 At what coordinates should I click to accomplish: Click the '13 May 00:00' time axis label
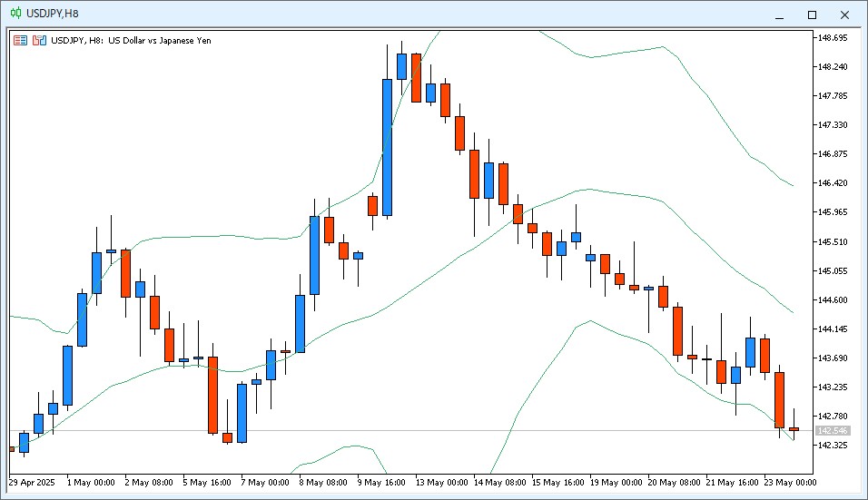(442, 482)
